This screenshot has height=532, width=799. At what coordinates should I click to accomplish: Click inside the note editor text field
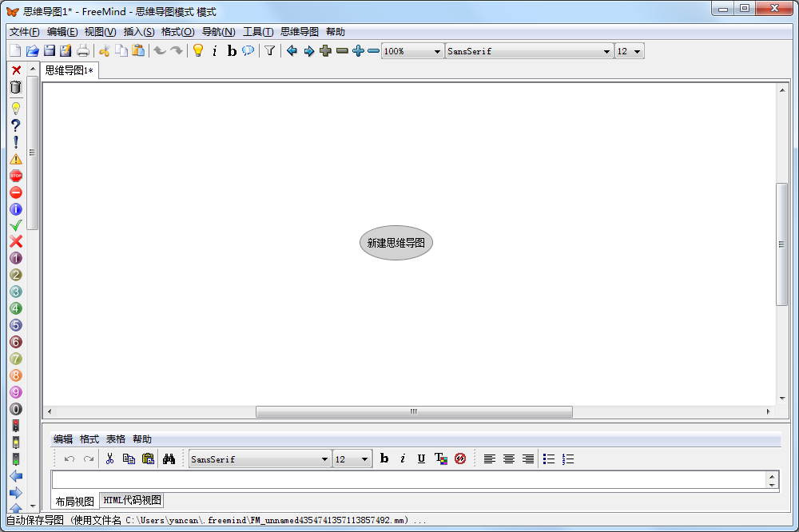[407, 480]
